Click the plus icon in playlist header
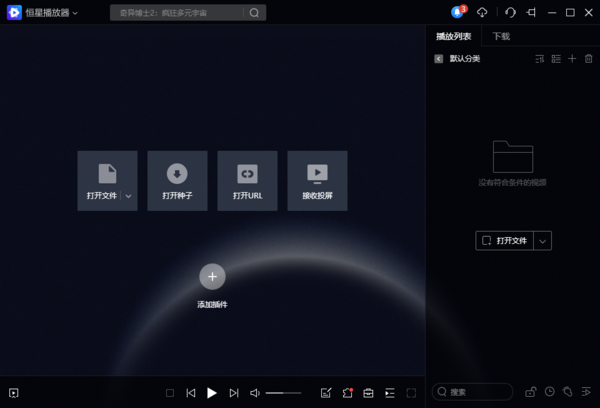This screenshot has width=600, height=408. pos(572,59)
